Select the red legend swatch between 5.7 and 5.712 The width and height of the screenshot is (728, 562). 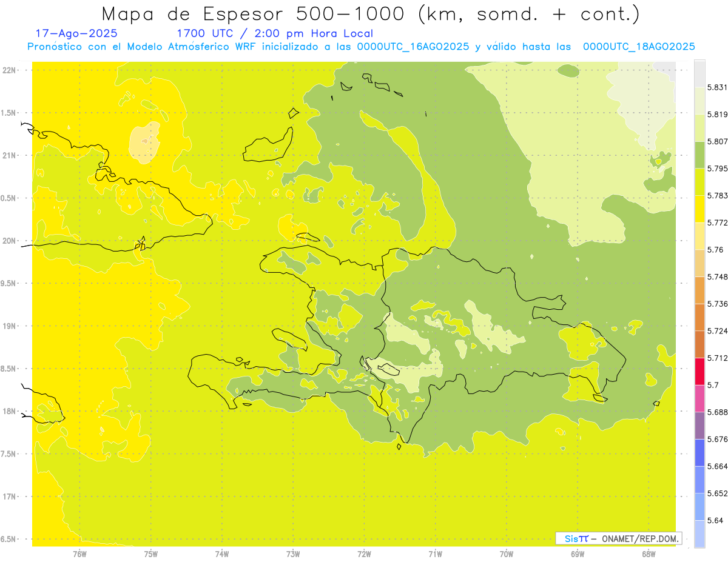pos(699,371)
